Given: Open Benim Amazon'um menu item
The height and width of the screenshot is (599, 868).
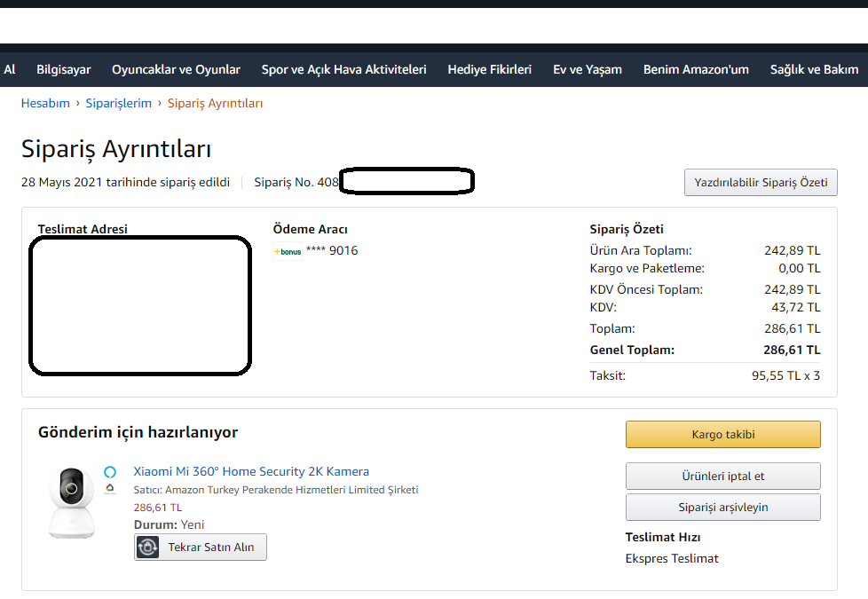Looking at the screenshot, I should tap(696, 69).
